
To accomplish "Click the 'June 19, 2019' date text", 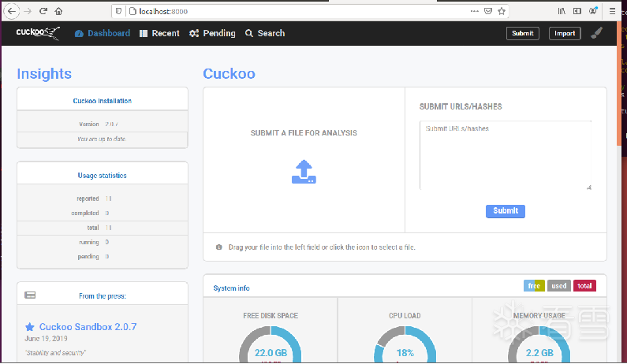I will pos(46,339).
